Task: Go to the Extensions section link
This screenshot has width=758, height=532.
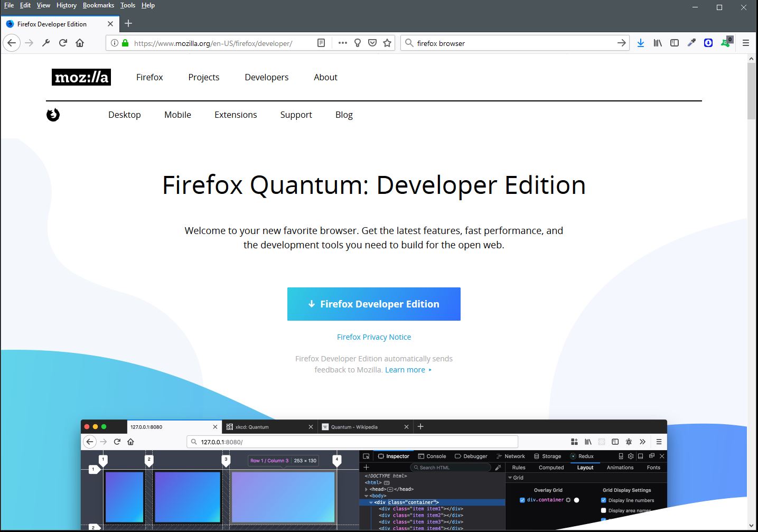Action: coord(236,115)
